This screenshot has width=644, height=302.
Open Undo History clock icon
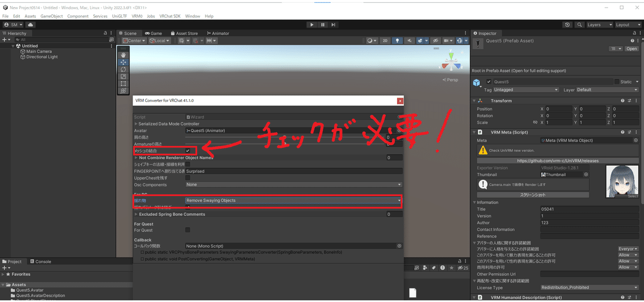point(568,25)
